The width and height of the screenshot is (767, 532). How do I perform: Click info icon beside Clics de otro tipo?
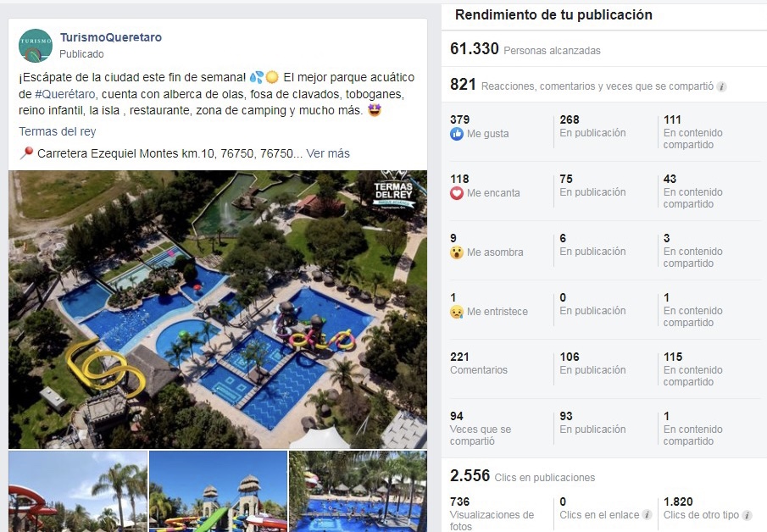[747, 515]
